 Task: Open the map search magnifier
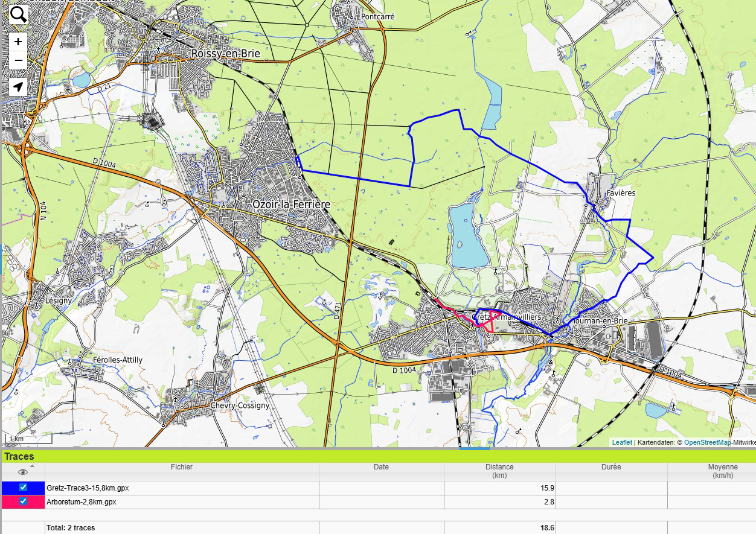[x=19, y=14]
